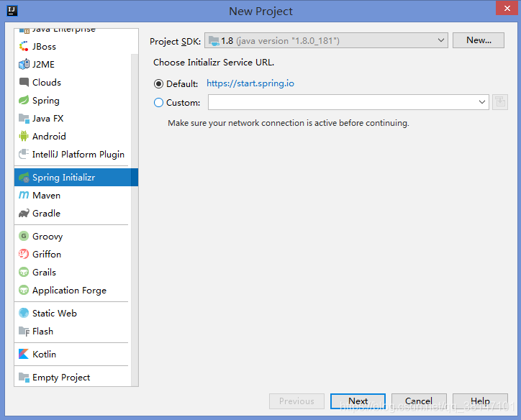
Task: Click the custom URL settings icon button
Action: [499, 102]
